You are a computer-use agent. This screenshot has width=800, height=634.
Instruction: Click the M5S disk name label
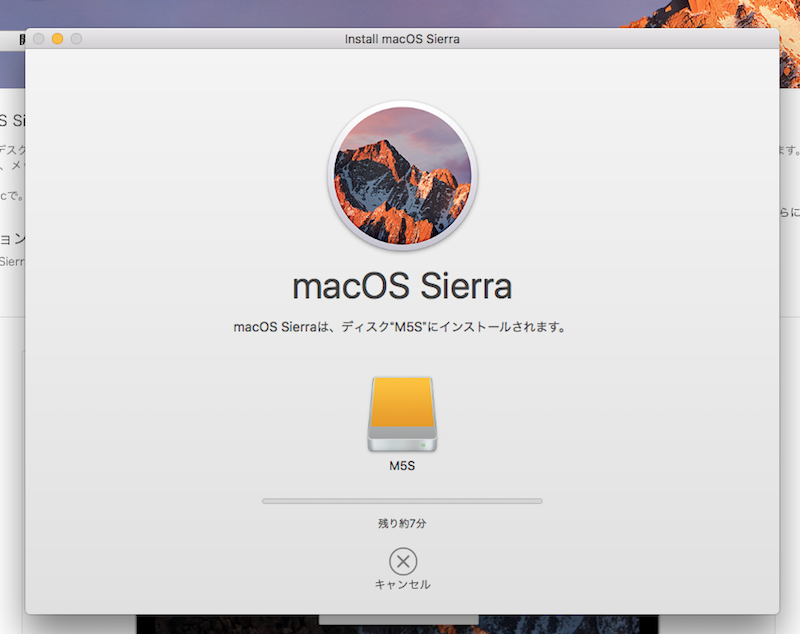(402, 466)
